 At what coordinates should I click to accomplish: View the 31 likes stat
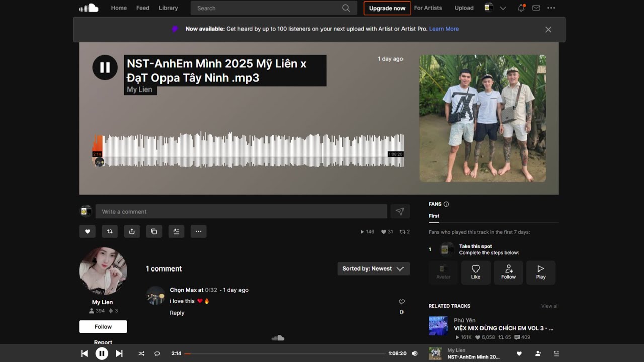click(387, 232)
